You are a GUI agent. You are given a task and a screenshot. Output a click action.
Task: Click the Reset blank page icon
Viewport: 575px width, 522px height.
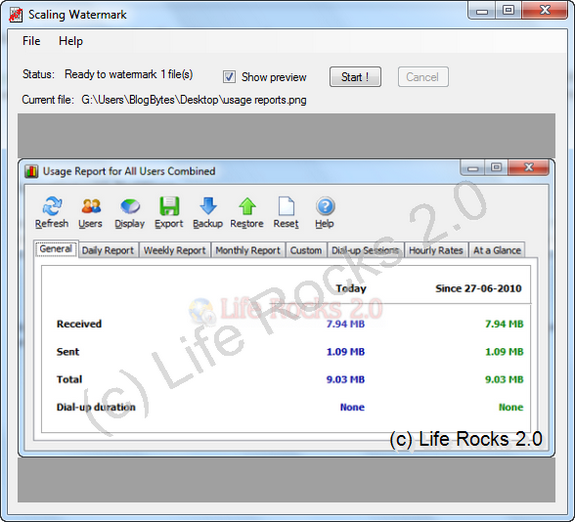(286, 206)
